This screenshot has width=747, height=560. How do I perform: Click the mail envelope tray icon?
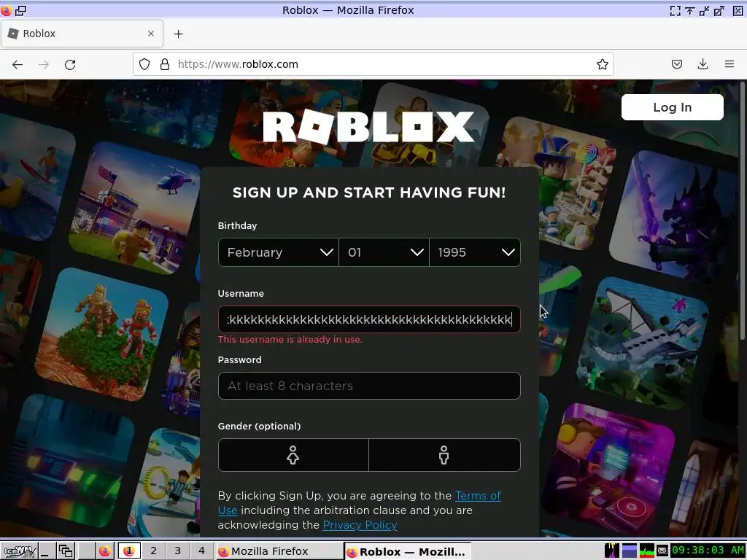tap(662, 551)
